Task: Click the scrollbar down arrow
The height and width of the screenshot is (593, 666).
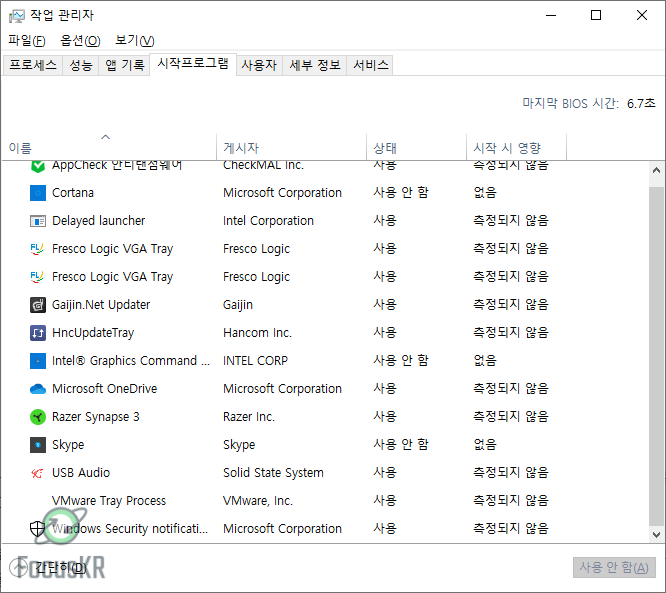Action: (656, 534)
